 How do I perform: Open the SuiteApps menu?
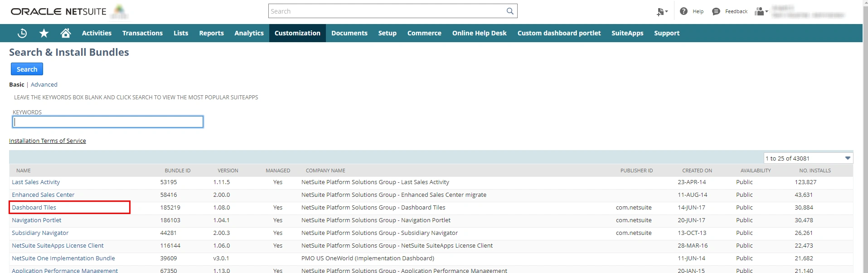[x=627, y=33]
